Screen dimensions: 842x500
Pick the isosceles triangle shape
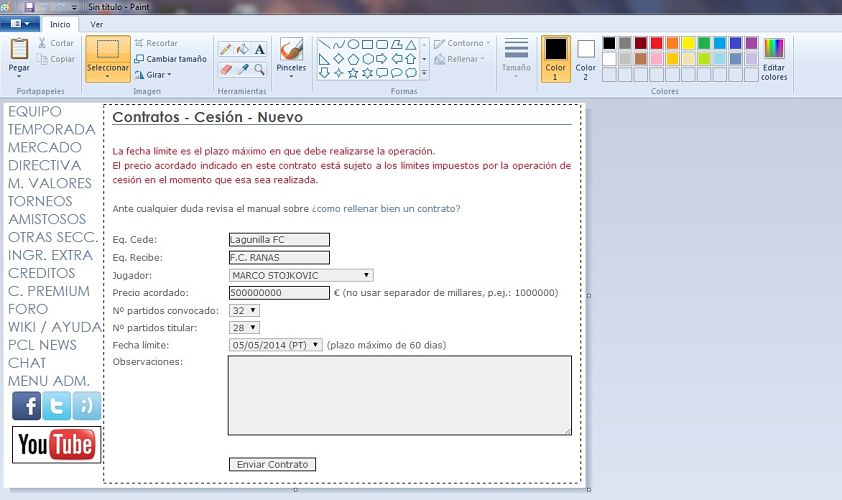(411, 44)
